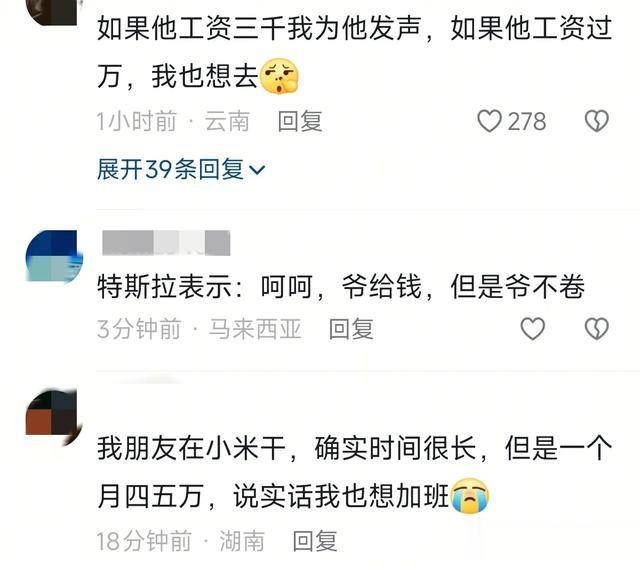640x566 pixels.
Task: Expand 39 replies via the chevron arrow
Action: point(257,169)
